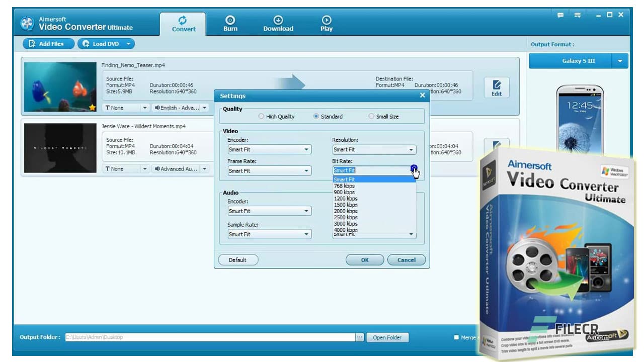Click the ellipsis icon to browse output folder
Viewport: 644px width, 362px height.
tap(359, 337)
